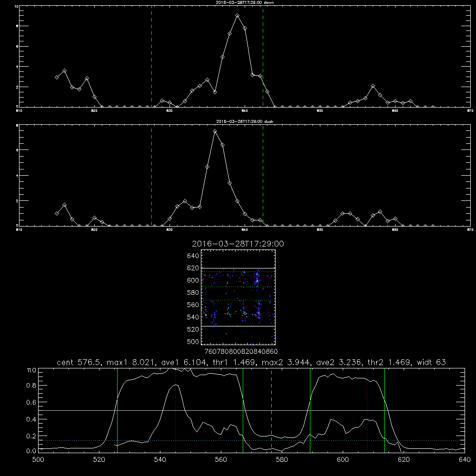Click the image panel x-axis label string 760780800820840860
The width and height of the screenshot is (476, 476).
(241, 352)
